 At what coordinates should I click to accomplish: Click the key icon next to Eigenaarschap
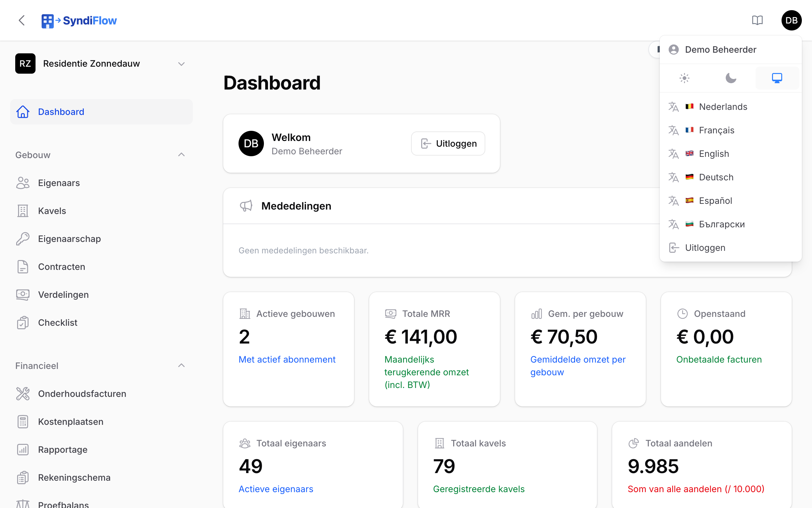23,239
